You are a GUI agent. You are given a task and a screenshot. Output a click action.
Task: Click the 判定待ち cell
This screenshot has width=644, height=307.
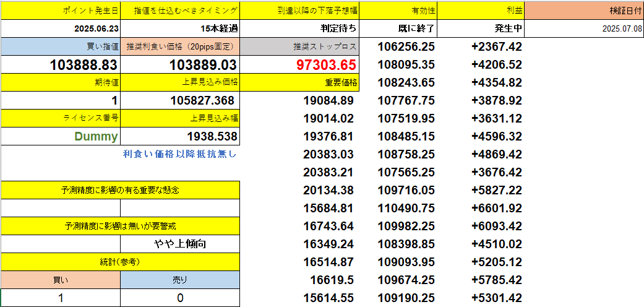pos(299,28)
